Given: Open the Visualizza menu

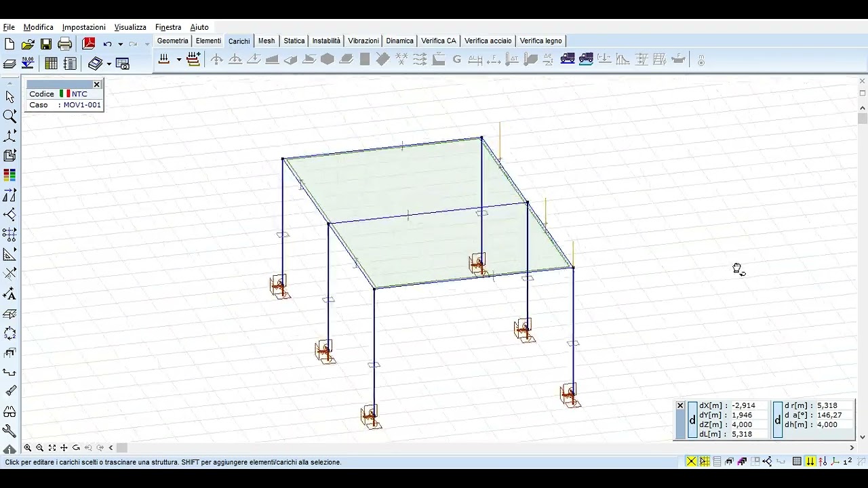Looking at the screenshot, I should click(x=130, y=27).
